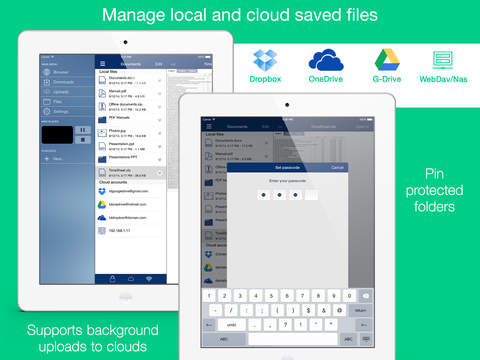Tap 0 key on keyboard
The image size is (480, 360).
(x=349, y=296)
